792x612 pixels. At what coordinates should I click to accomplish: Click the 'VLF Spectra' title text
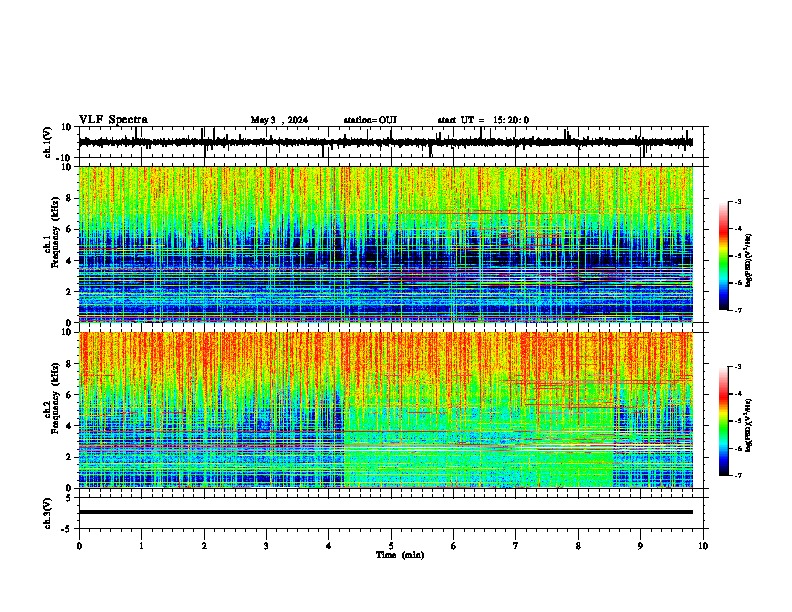point(113,120)
